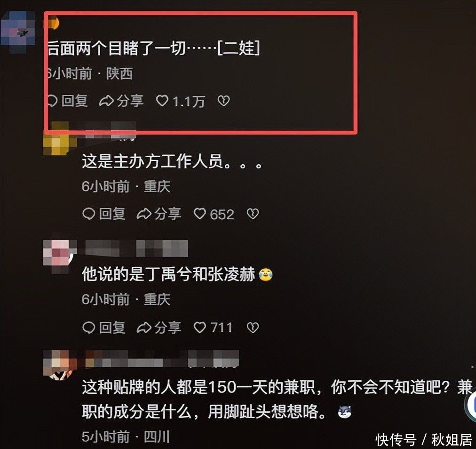The image size is (476, 449).
Task: Select the 这种贴牌的人都是150一天 comment text
Action: coord(277,400)
